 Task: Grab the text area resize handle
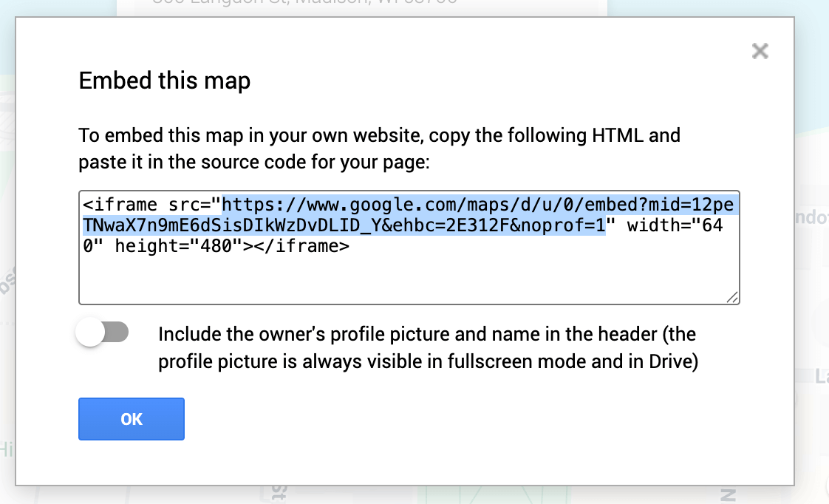pos(731,296)
